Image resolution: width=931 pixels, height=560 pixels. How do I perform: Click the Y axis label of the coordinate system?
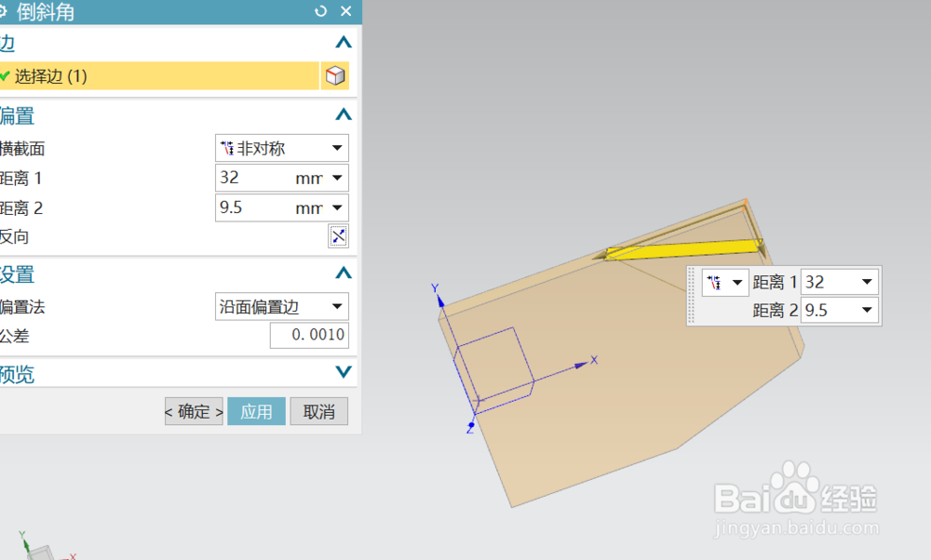tap(435, 288)
